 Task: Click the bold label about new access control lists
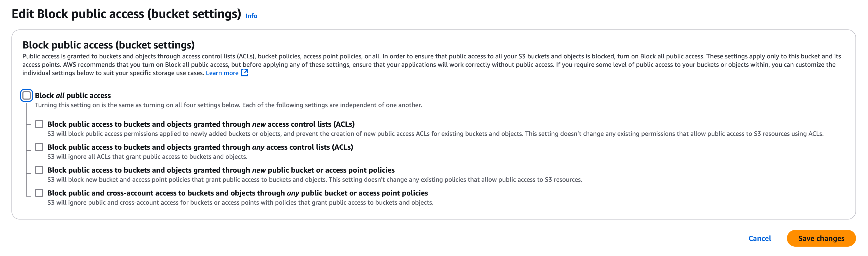point(201,124)
